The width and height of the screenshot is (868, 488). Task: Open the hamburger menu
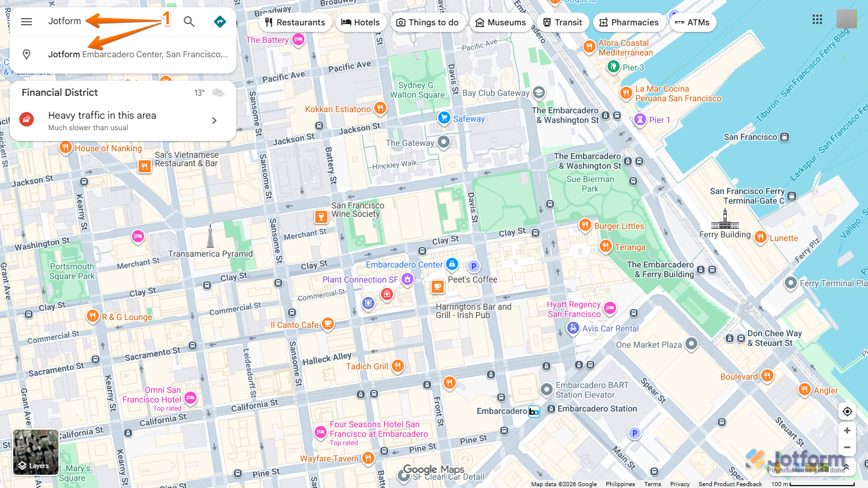click(26, 21)
